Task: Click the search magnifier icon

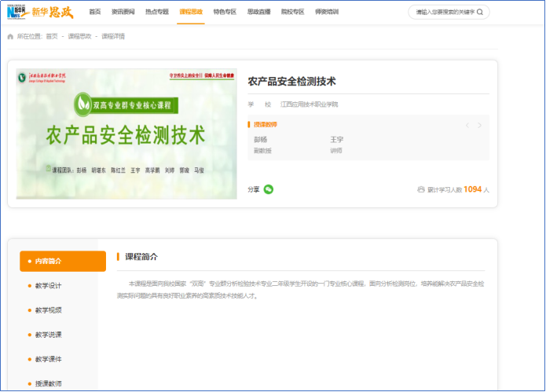Action: (x=480, y=13)
